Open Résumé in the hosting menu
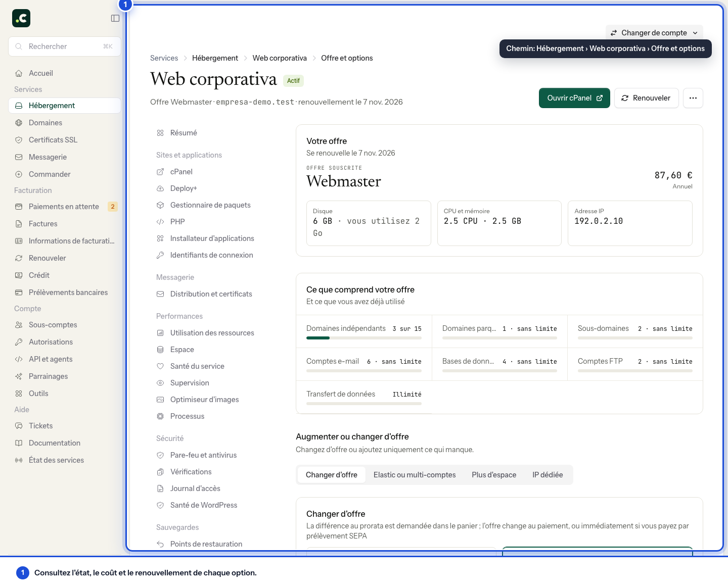Screen dimensions: 728x588 point(216,133)
